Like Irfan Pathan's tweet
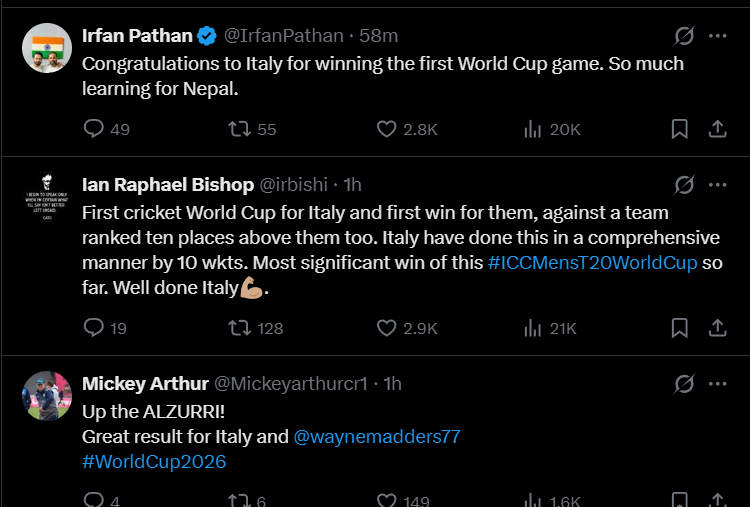This screenshot has height=507, width=750. 388,128
